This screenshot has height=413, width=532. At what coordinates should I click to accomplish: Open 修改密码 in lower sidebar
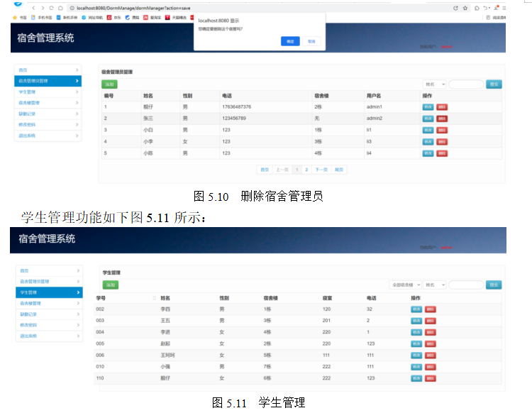tap(49, 325)
